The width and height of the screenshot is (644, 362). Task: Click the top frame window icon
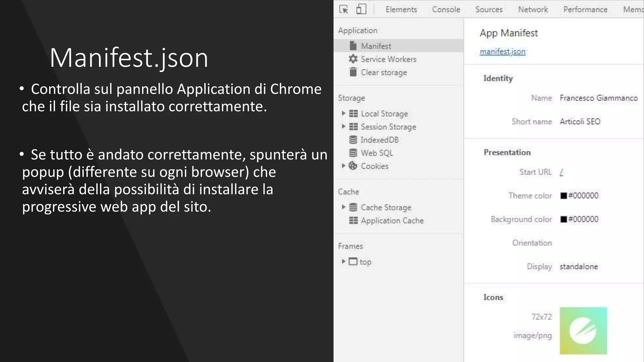353,261
